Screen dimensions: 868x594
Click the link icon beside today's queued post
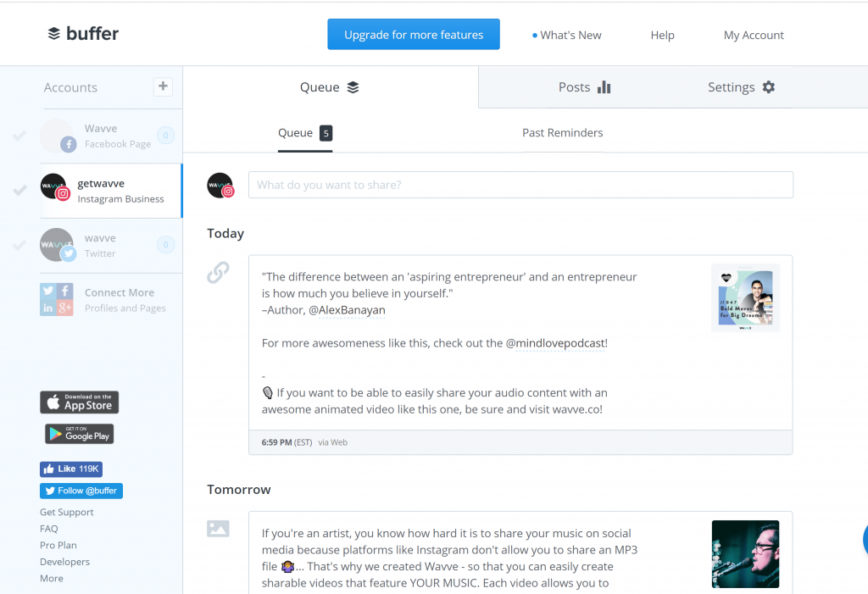(x=219, y=273)
